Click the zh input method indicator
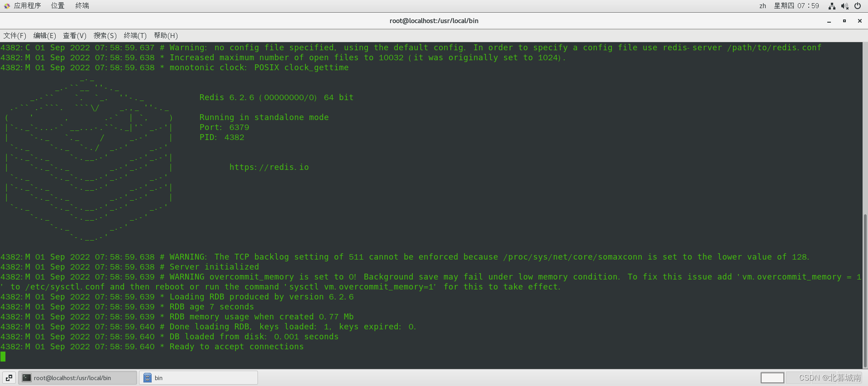Screen dimensions: 868x386 [x=763, y=6]
